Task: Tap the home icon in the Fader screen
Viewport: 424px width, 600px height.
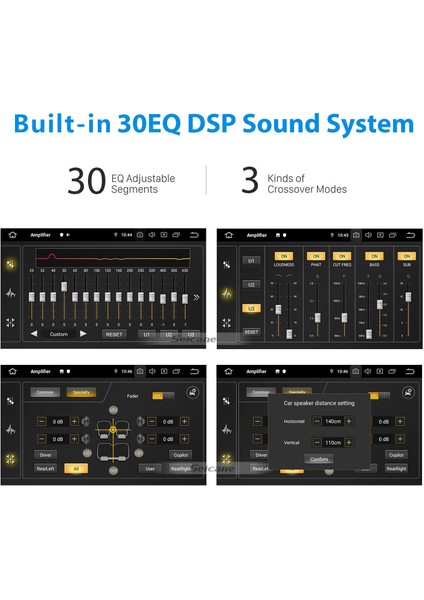Action: (13, 371)
